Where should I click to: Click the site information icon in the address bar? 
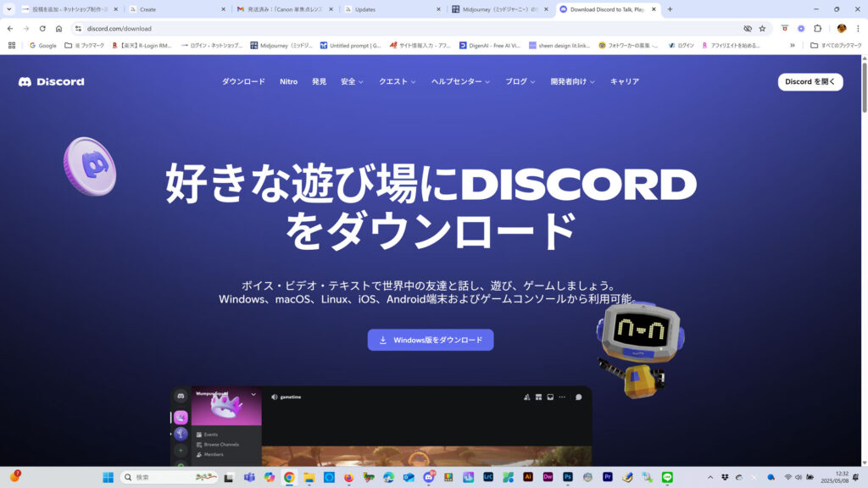tap(78, 29)
